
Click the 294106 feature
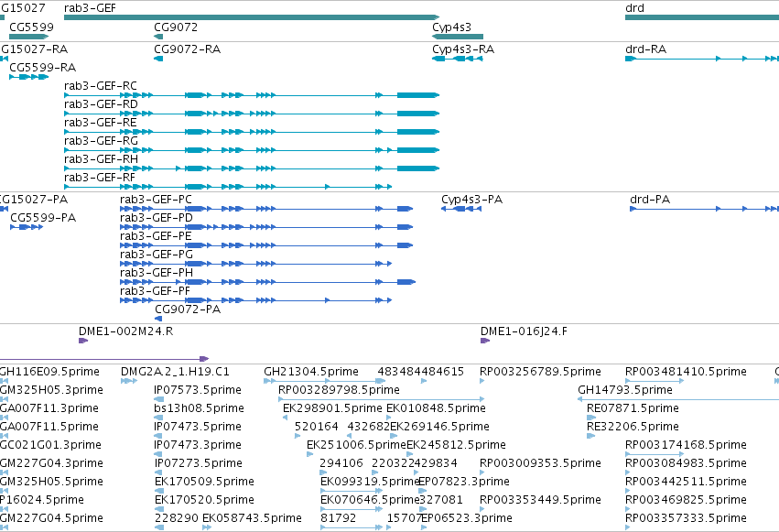tap(323, 472)
